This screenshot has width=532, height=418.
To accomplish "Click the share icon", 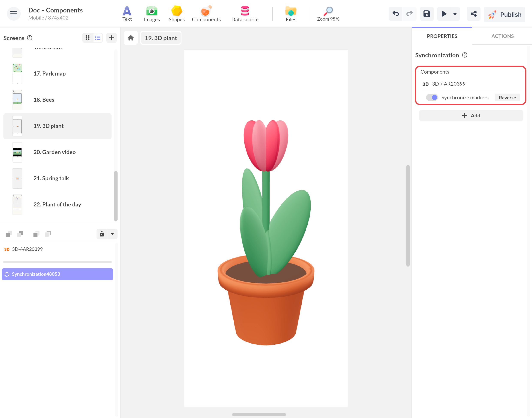I will click(473, 14).
